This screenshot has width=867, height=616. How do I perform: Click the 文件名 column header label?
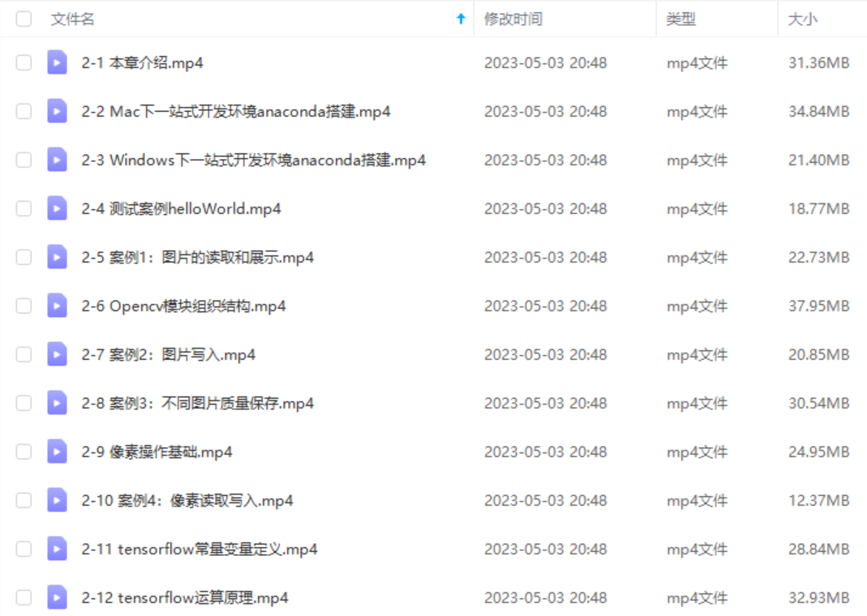tap(72, 19)
